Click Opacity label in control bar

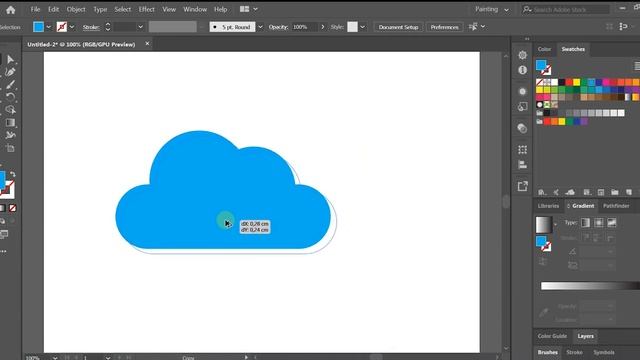pos(278,27)
